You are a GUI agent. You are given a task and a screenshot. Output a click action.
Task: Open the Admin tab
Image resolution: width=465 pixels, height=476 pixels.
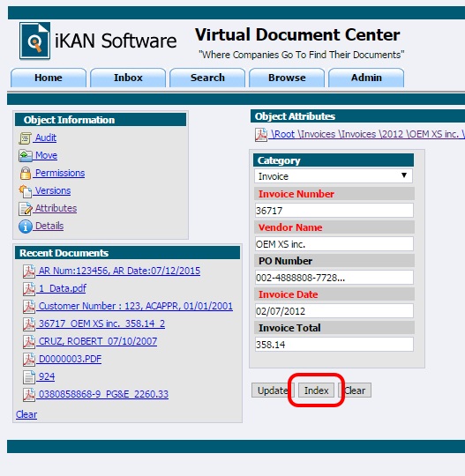coord(366,78)
